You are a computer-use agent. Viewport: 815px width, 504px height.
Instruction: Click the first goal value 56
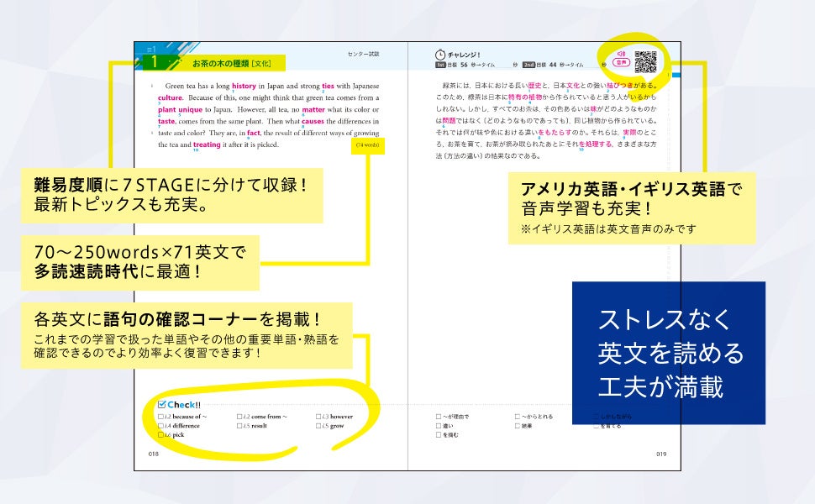[464, 65]
